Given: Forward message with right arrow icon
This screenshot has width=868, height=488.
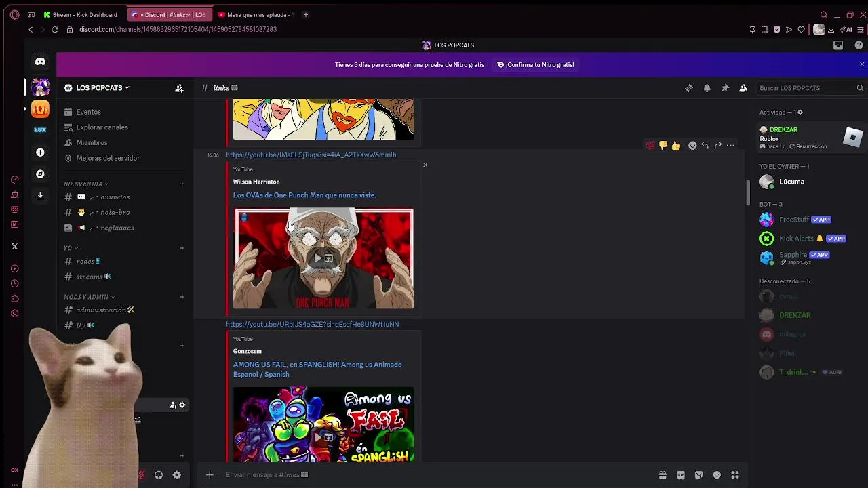Looking at the screenshot, I should 718,146.
